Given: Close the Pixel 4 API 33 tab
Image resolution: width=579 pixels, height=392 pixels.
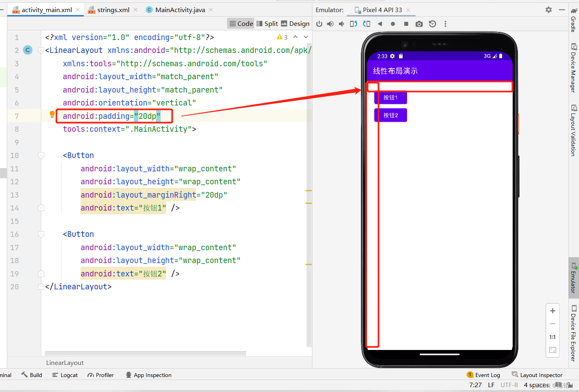Looking at the screenshot, I should [x=408, y=10].
